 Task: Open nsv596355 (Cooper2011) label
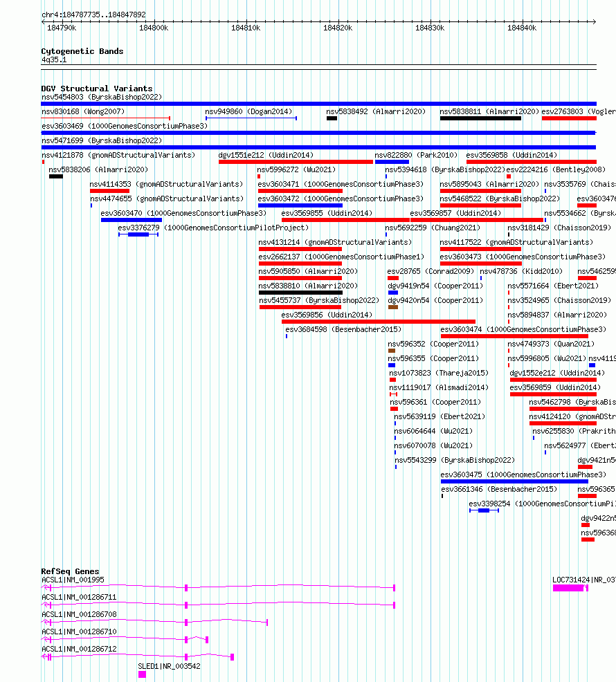tap(433, 358)
